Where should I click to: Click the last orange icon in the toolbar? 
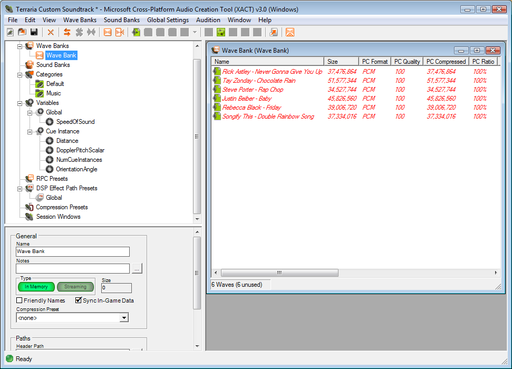[290, 32]
